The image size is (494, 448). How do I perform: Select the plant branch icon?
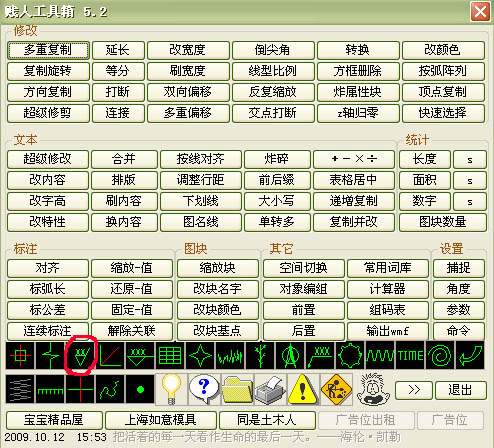(x=260, y=355)
